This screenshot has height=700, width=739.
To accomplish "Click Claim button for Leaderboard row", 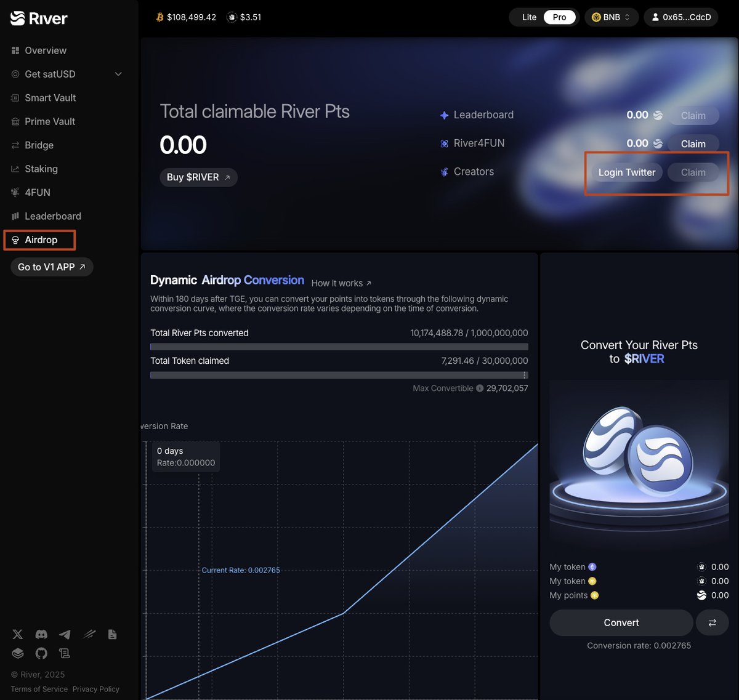I will 693,115.
